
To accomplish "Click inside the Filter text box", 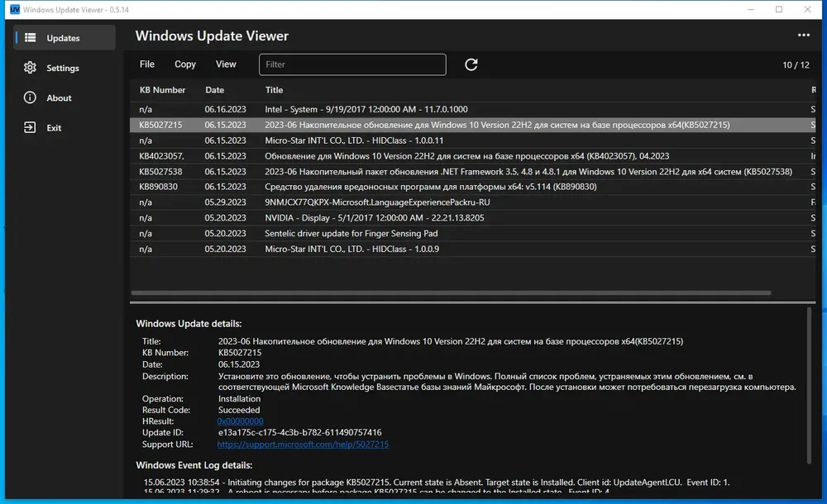I will coord(352,64).
